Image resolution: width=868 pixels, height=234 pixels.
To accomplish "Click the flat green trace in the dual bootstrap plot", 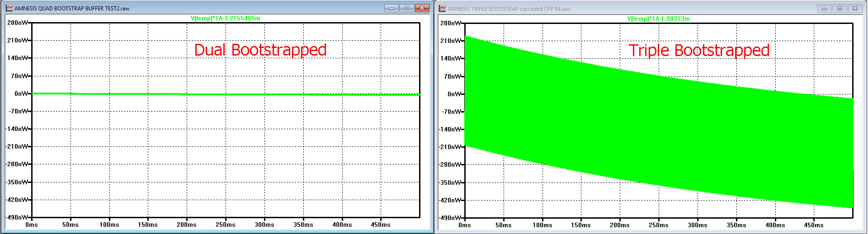I will coord(226,94).
